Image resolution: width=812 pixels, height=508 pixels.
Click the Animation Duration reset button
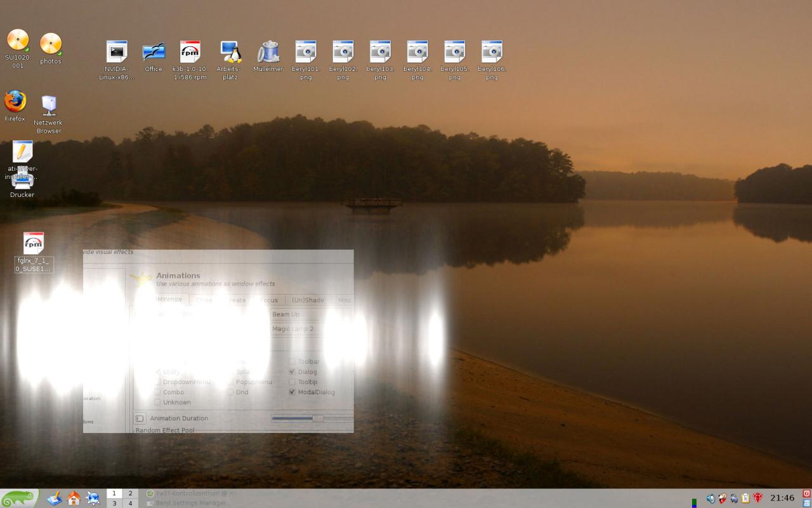140,418
